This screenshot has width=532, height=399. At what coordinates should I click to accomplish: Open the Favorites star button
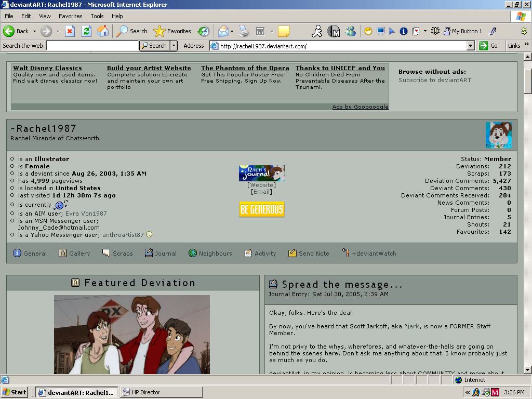[172, 31]
